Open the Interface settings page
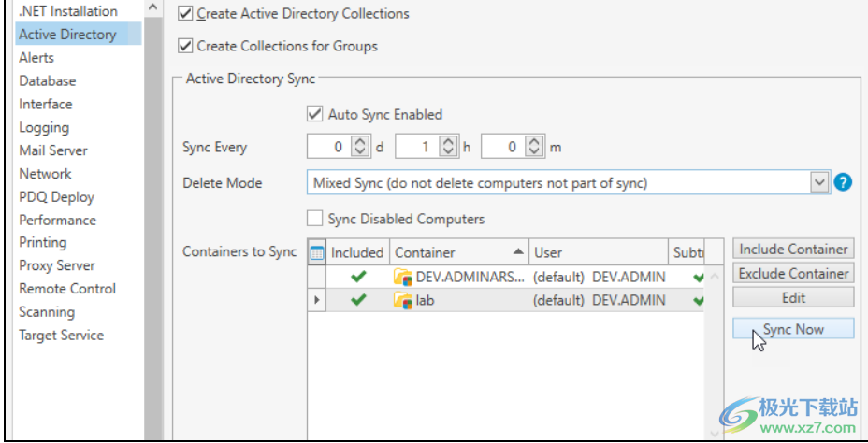Screen dimensions: 868x443 pyautogui.click(x=46, y=104)
